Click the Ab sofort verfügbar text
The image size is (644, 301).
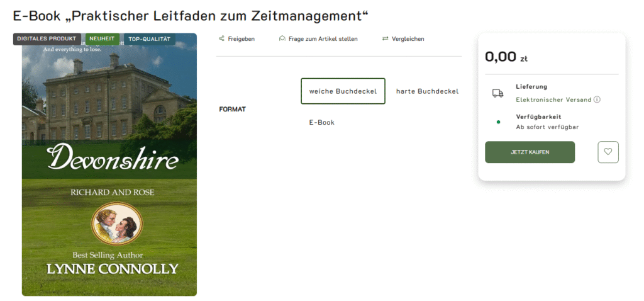[x=548, y=127]
